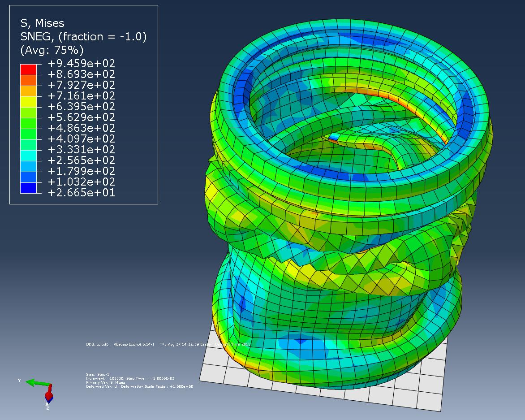Click the 'S, Mises' legend title

(x=42, y=23)
